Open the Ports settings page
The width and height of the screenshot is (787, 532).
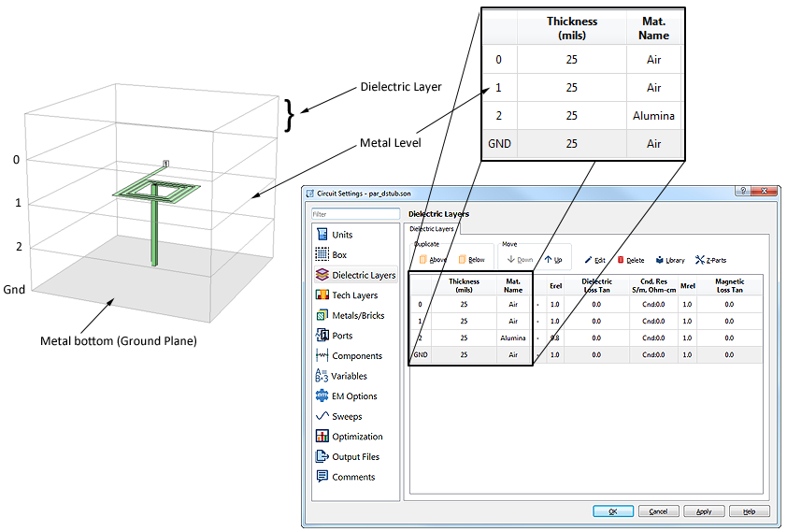(342, 336)
